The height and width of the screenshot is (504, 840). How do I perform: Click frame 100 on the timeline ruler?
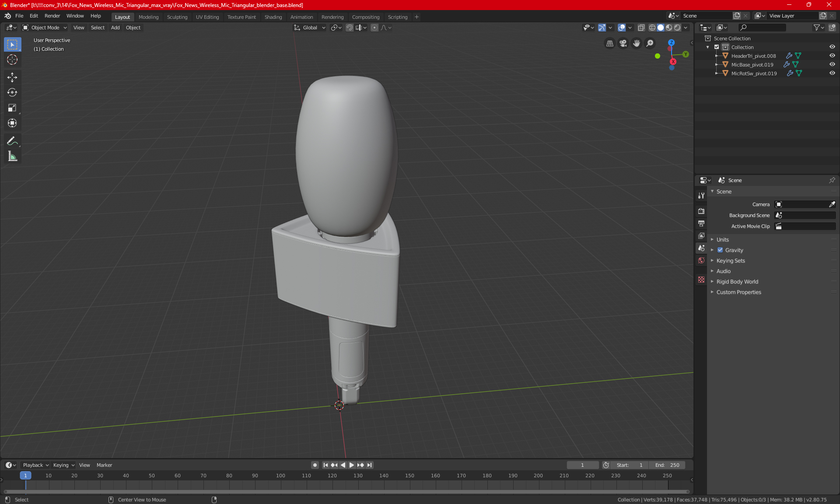[280, 476]
